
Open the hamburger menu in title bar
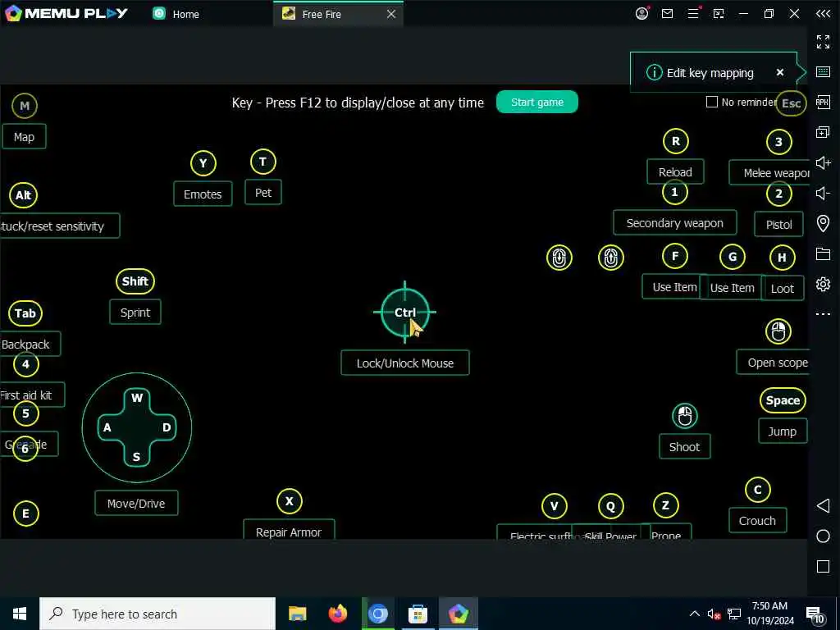tap(693, 13)
